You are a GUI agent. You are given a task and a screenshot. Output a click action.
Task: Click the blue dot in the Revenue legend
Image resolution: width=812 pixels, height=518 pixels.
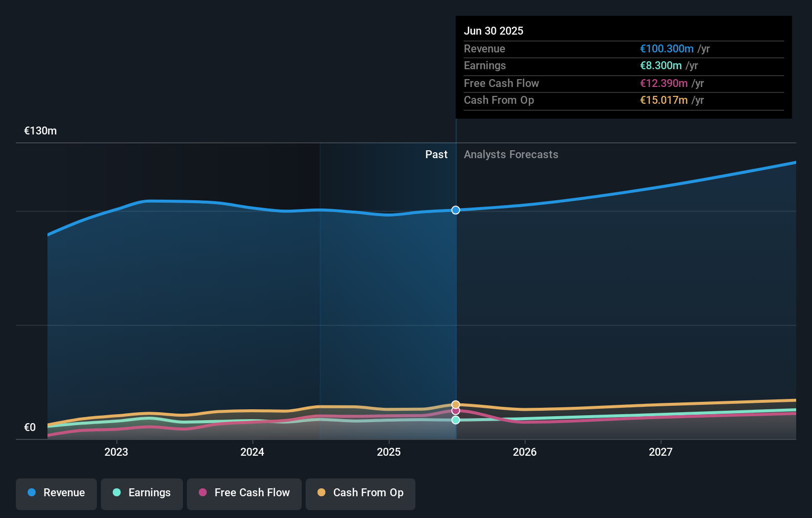coord(31,493)
